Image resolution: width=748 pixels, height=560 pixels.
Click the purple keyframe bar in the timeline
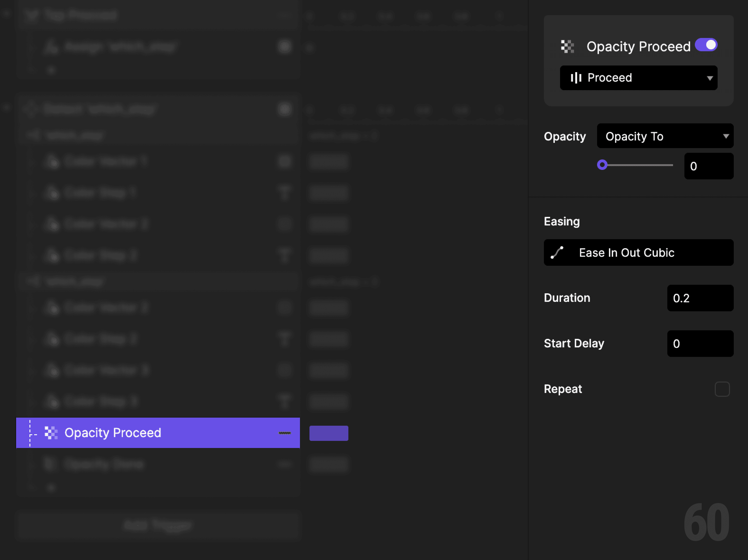click(328, 433)
